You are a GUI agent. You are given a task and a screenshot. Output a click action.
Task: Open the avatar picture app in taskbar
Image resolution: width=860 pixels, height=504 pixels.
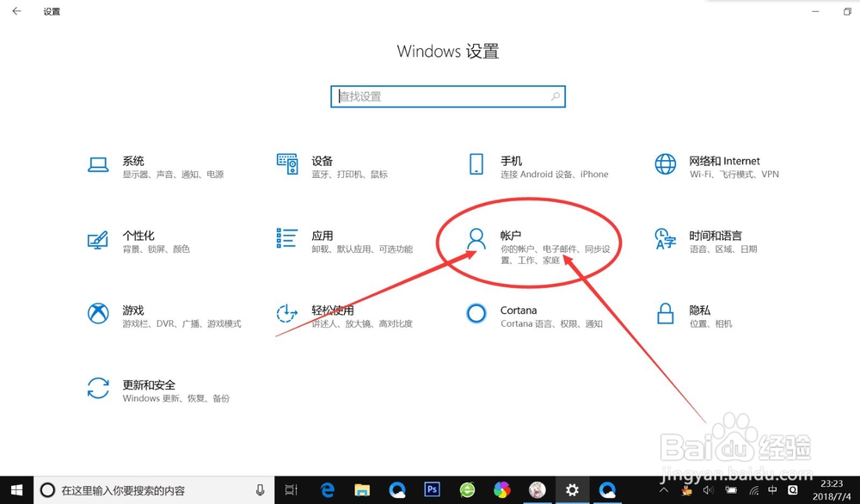click(x=537, y=489)
